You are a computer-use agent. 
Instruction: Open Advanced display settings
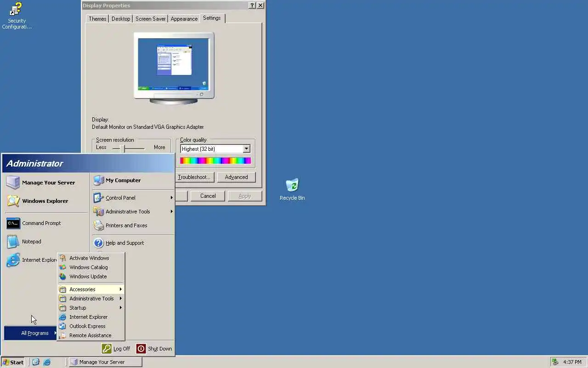(236, 177)
